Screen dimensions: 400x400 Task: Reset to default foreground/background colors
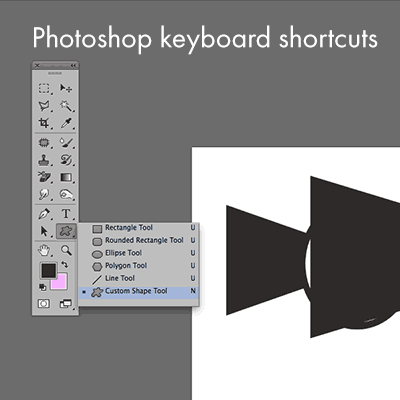click(x=42, y=287)
